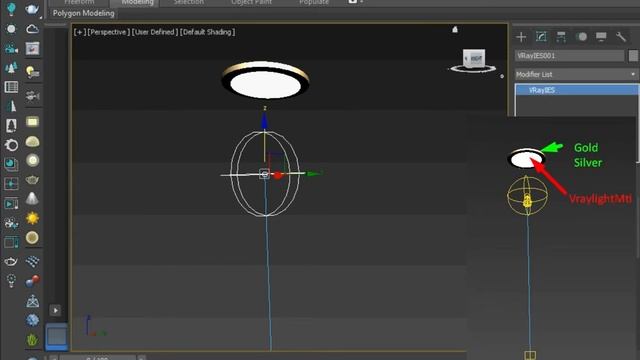Image resolution: width=640 pixels, height=360 pixels.
Task: Click the tan ambient circle light icon
Action: coord(32,238)
